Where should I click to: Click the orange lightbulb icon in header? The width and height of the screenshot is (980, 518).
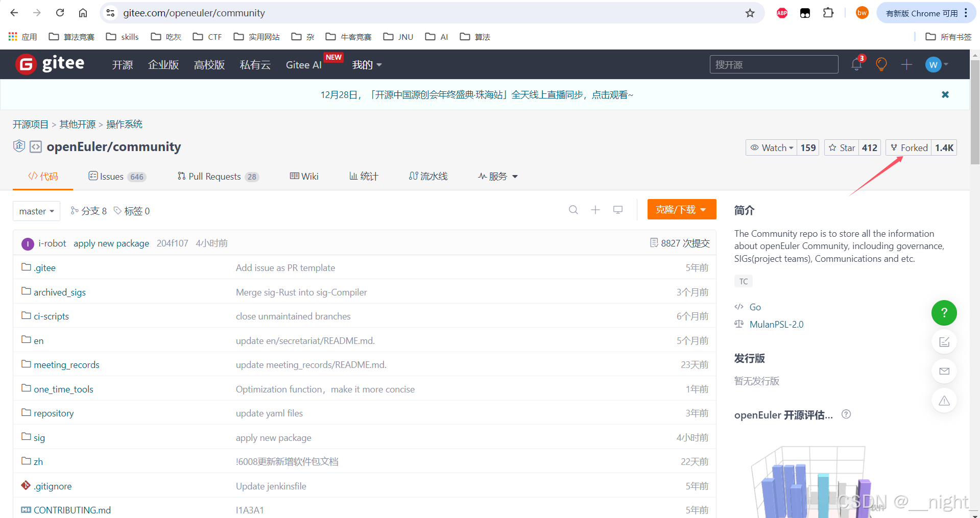click(x=881, y=64)
